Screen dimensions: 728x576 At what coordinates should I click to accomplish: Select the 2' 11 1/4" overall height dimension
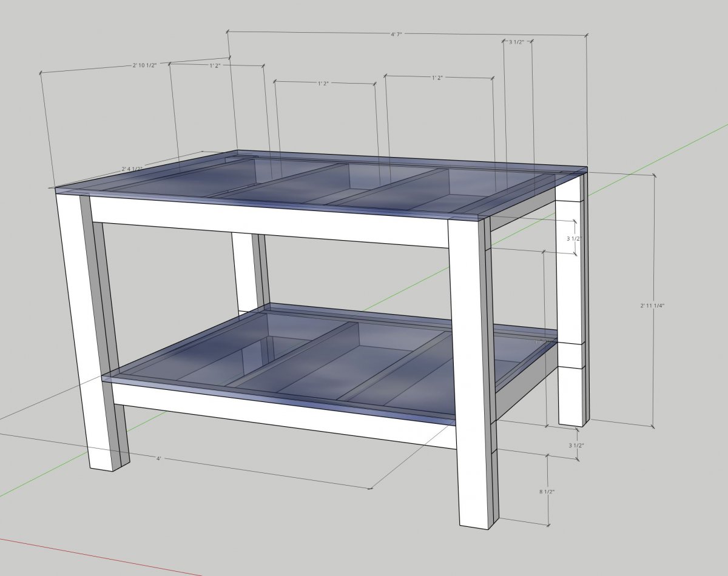652,306
